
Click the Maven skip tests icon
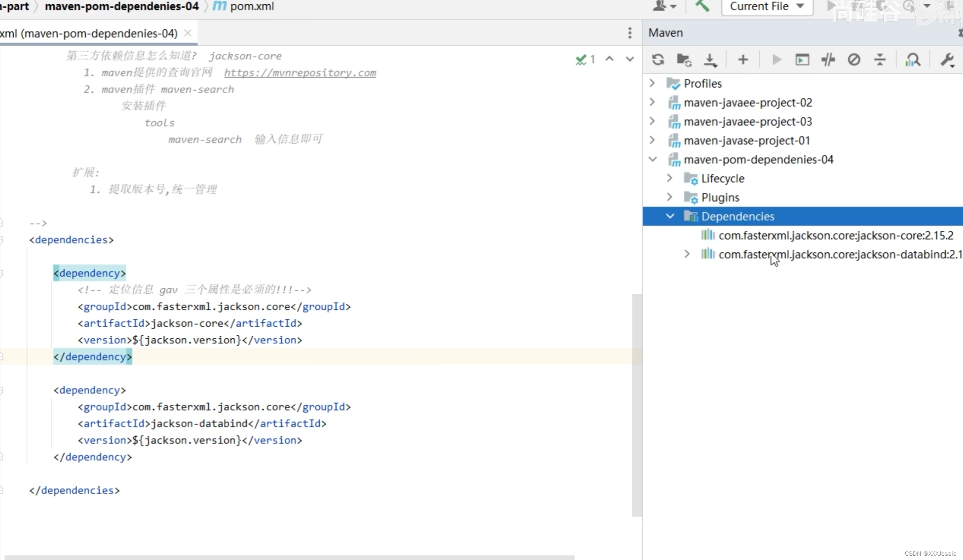[854, 60]
